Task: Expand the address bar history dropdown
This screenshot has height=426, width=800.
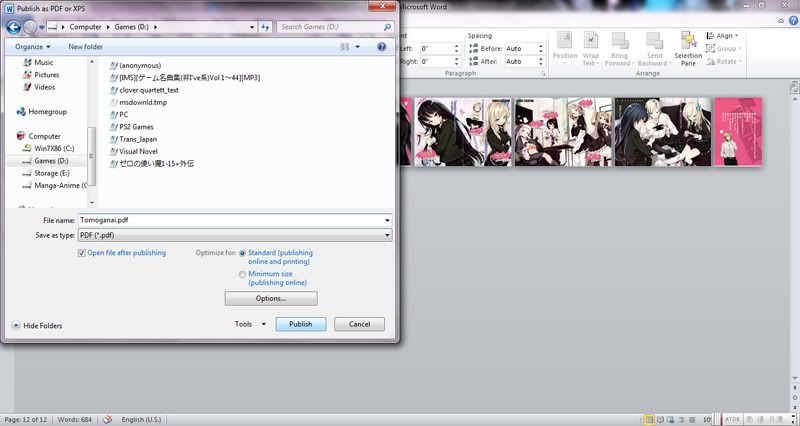Action: (252, 27)
